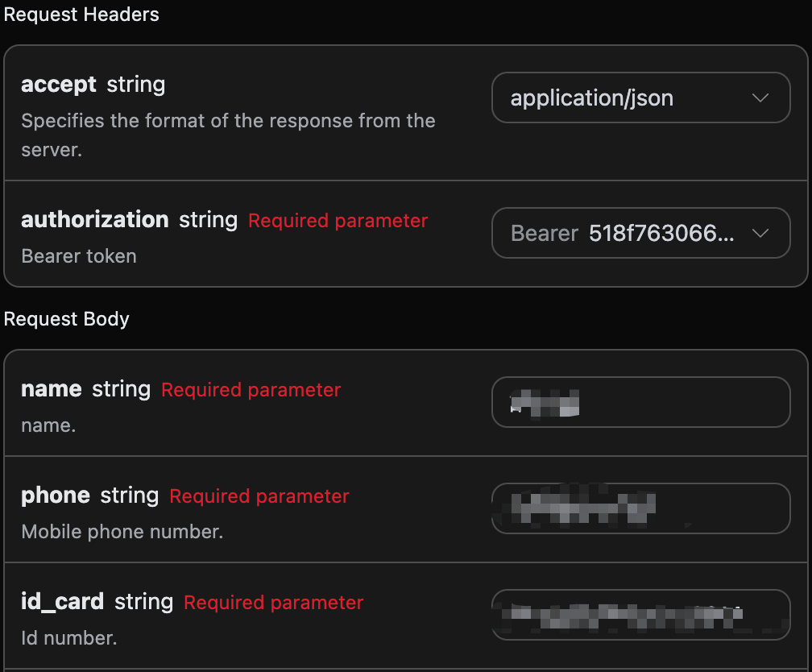Screen dimensions: 812x672
Task: Click the chevron arrow beside the Bearer token
Action: point(760,234)
